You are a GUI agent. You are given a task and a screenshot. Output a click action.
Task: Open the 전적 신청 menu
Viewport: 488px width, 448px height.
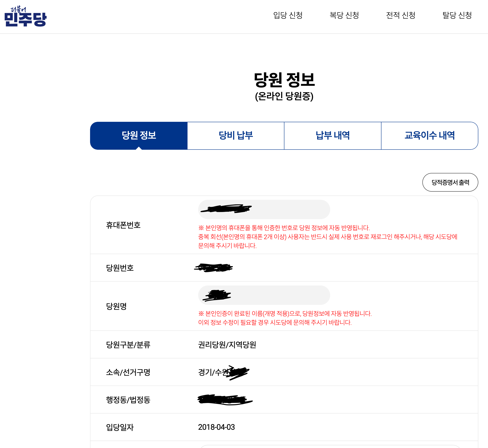pos(401,15)
